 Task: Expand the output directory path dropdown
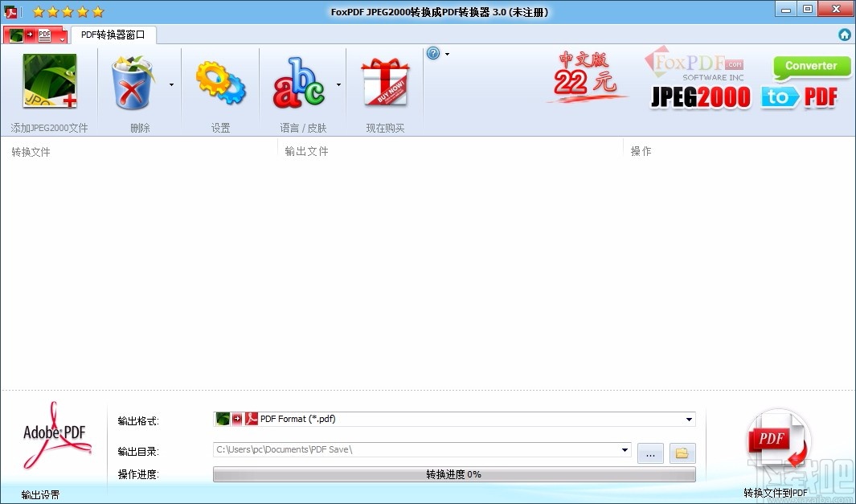point(625,451)
